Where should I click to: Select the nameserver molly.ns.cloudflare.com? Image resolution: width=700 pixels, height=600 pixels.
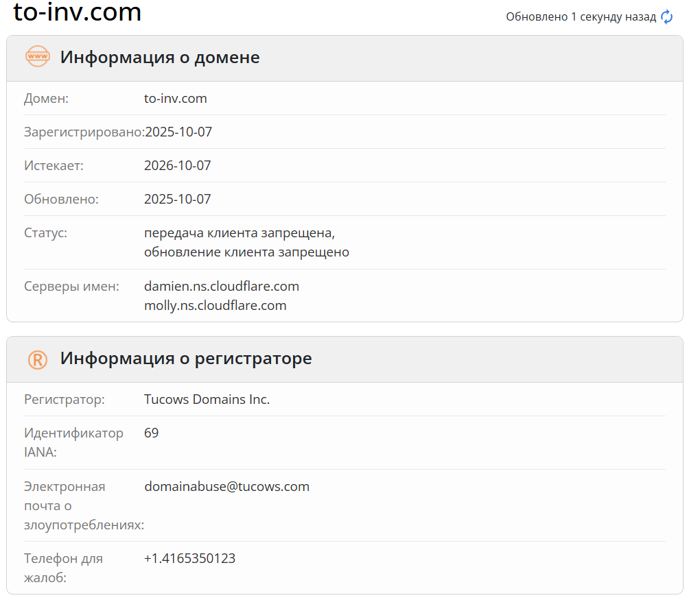215,305
